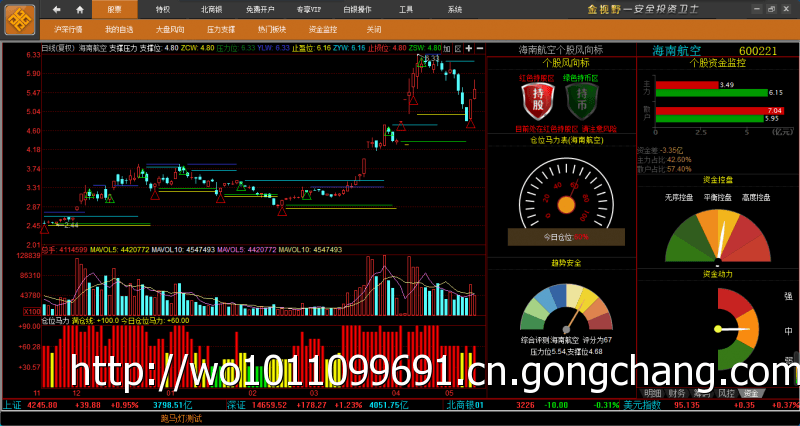Click the minus zoom icon on chart

[x=480, y=48]
